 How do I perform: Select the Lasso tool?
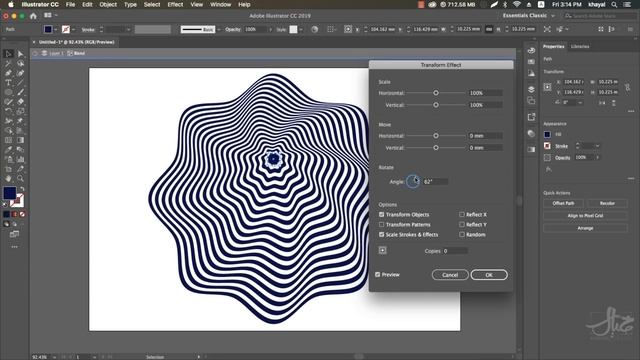coord(20,64)
